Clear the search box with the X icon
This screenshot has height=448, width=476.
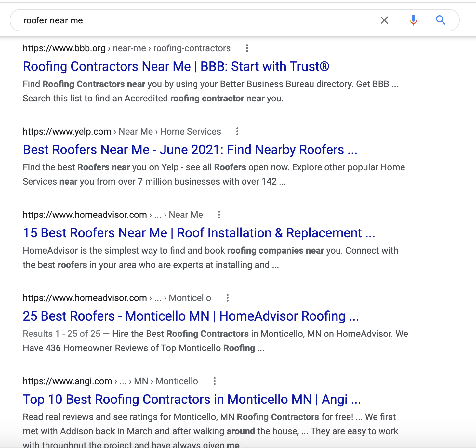click(384, 20)
